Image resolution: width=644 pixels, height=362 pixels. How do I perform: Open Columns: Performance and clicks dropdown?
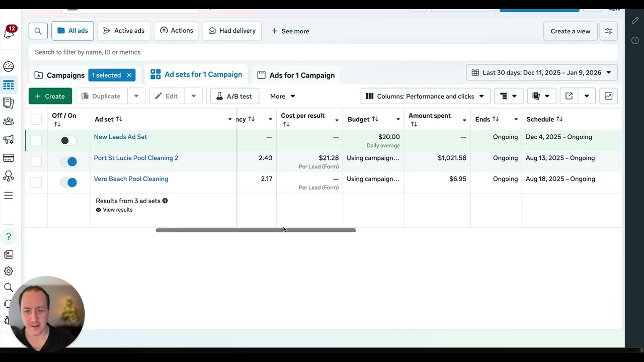[425, 96]
